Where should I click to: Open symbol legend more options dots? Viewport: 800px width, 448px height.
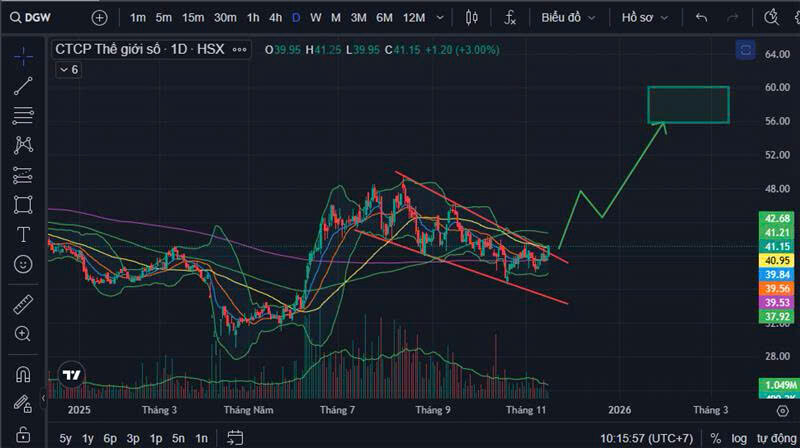point(239,49)
